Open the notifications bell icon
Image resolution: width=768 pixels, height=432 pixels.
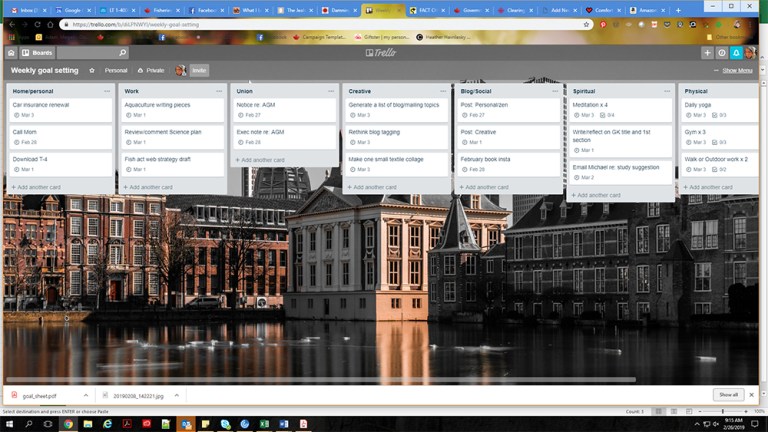[x=736, y=53]
